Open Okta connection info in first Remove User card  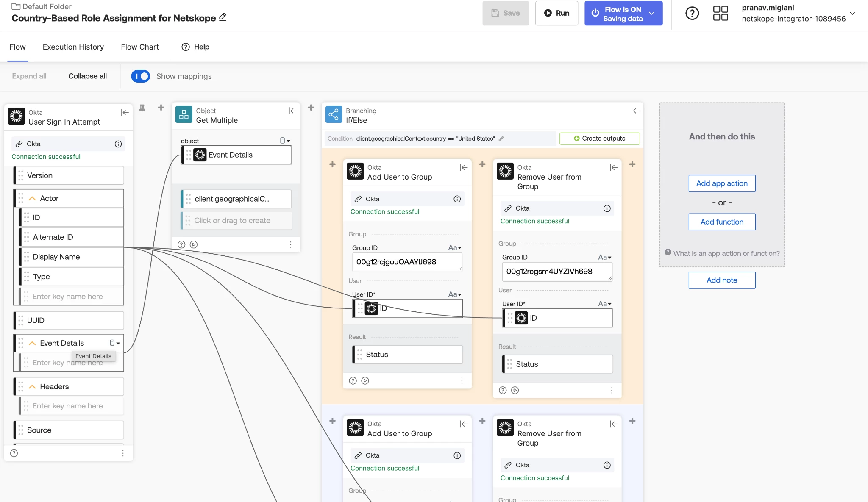coord(607,208)
